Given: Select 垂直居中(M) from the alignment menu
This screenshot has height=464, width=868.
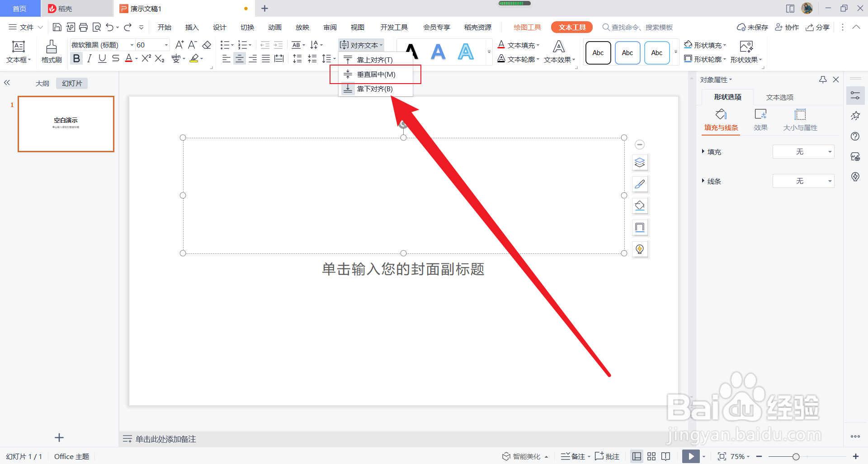Looking at the screenshot, I should [375, 74].
